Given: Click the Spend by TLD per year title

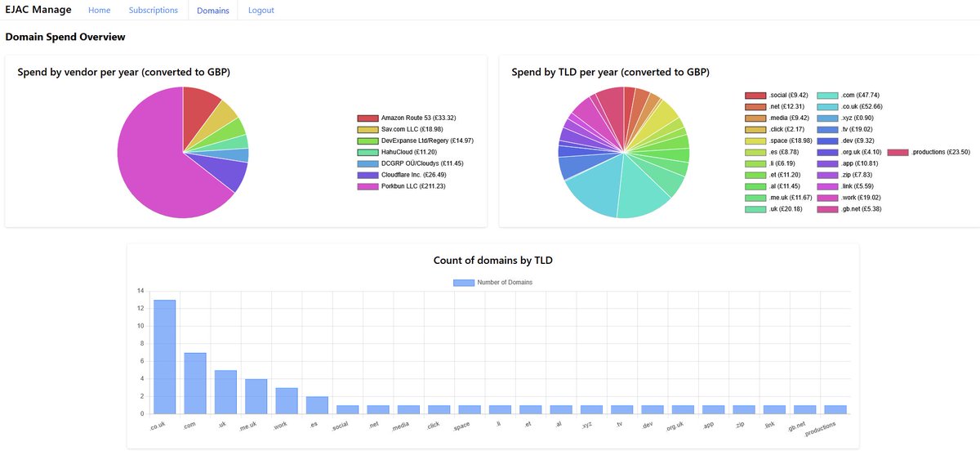Looking at the screenshot, I should [x=610, y=72].
